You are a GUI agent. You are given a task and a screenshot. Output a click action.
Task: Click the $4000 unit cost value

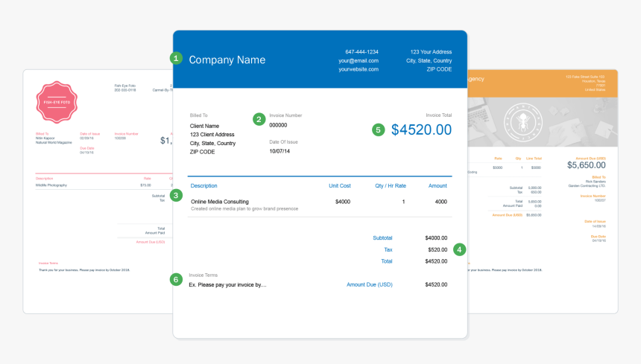343,202
